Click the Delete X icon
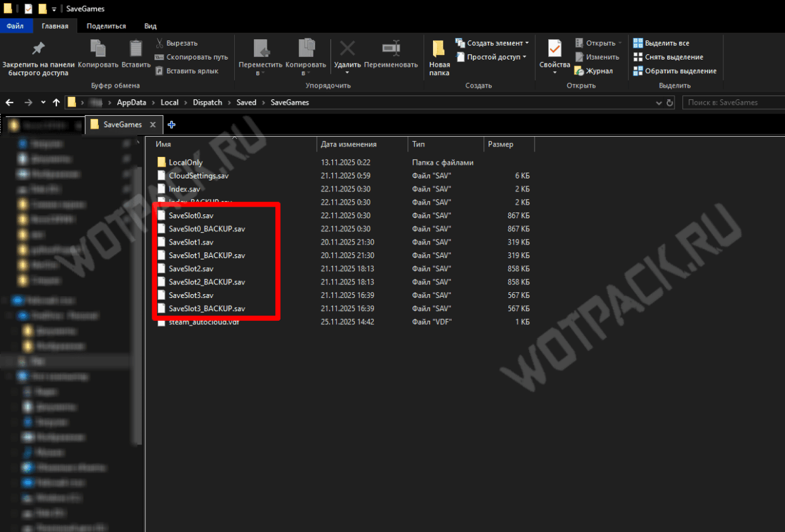Screen dimensions: 785x532 click(347, 48)
